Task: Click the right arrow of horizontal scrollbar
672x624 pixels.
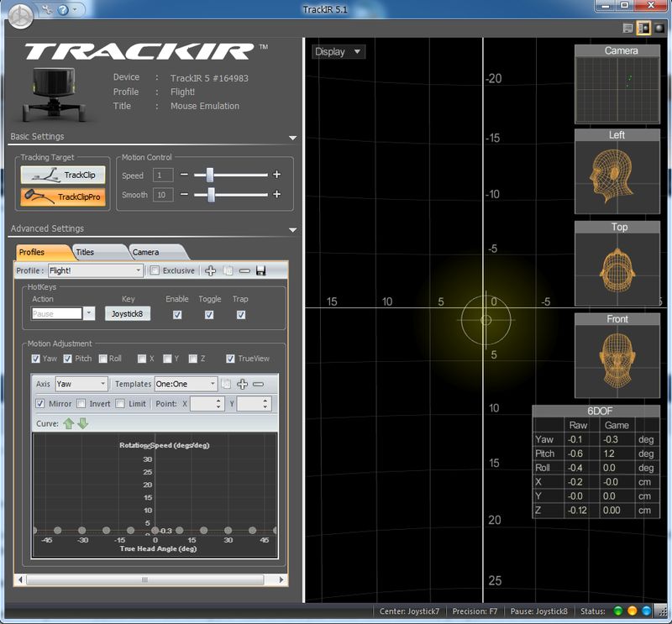Action: pos(281,579)
